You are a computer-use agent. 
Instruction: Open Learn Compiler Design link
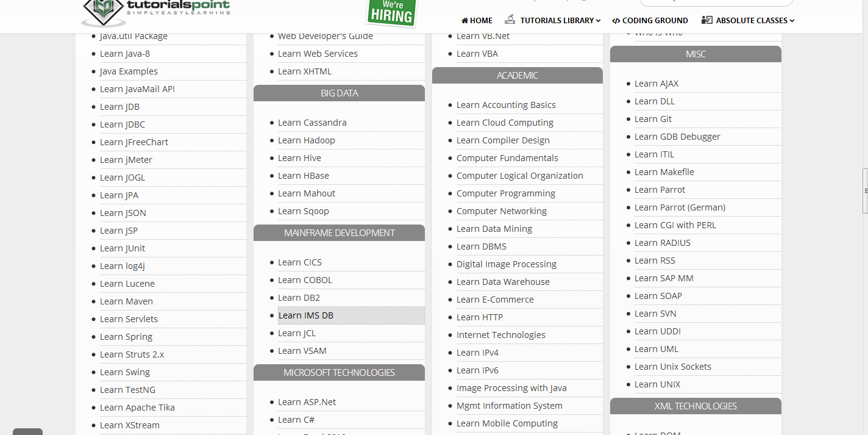point(503,140)
